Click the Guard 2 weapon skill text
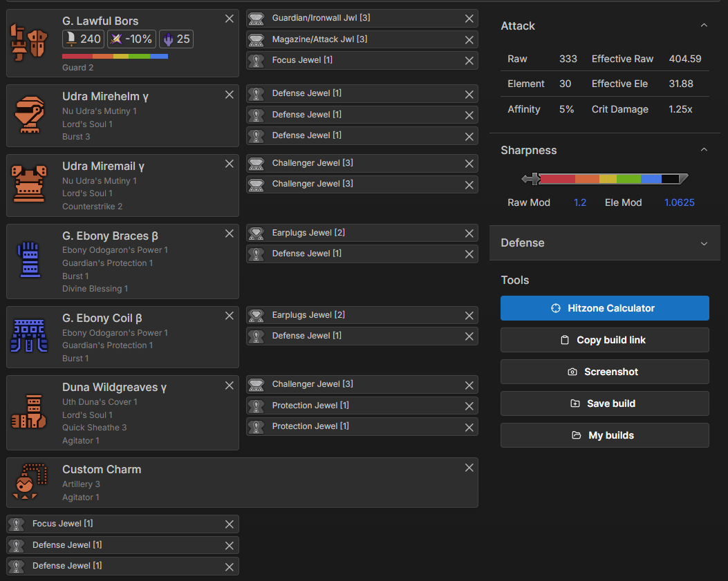Image resolution: width=728 pixels, height=581 pixels. coord(77,67)
